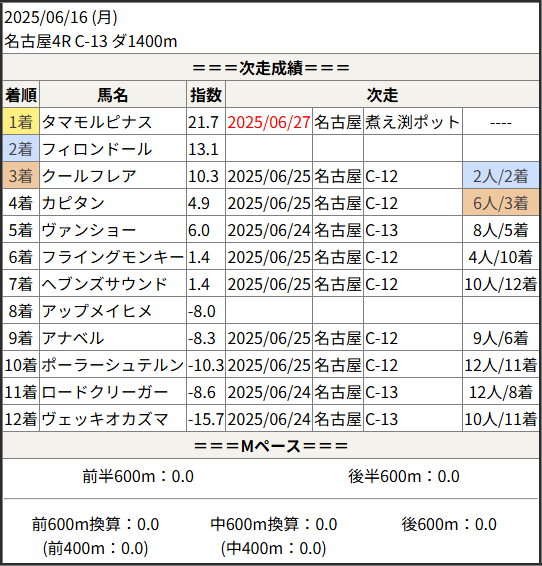Click the 着順 column header
The height and width of the screenshot is (566, 542).
(21, 95)
